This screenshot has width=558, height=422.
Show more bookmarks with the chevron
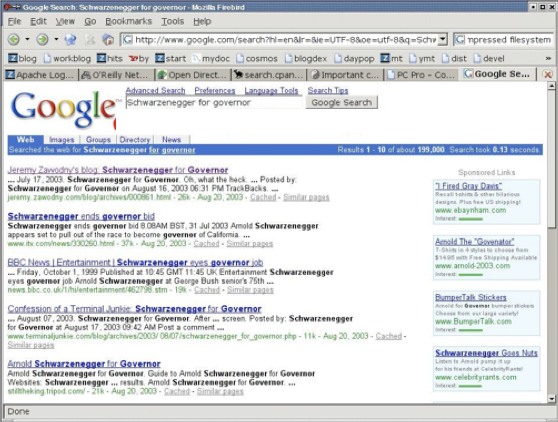[x=548, y=58]
